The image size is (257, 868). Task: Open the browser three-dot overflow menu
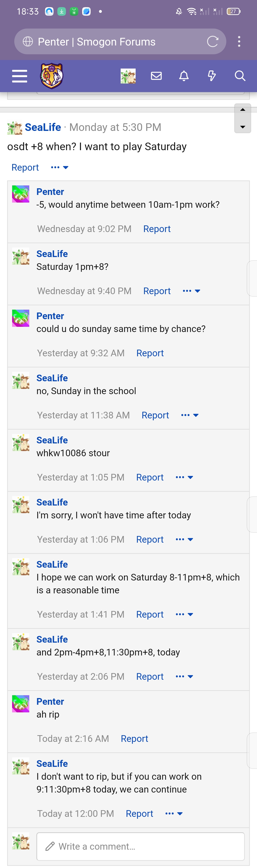[239, 41]
